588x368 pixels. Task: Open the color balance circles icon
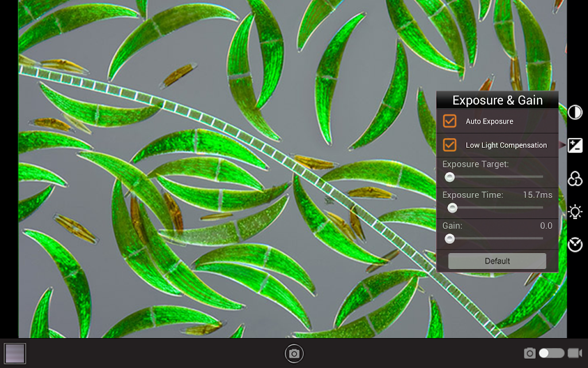[575, 179]
